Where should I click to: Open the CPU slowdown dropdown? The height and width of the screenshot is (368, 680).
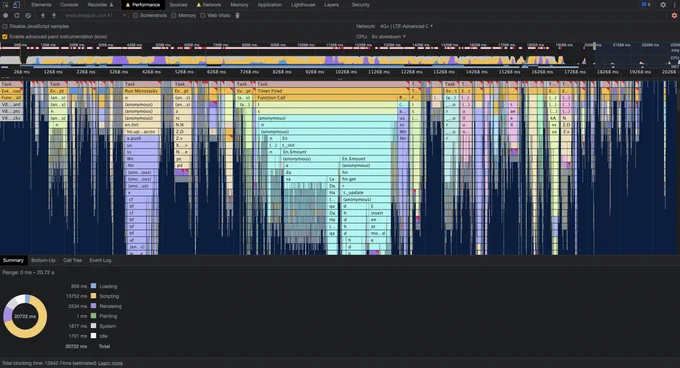click(x=388, y=37)
